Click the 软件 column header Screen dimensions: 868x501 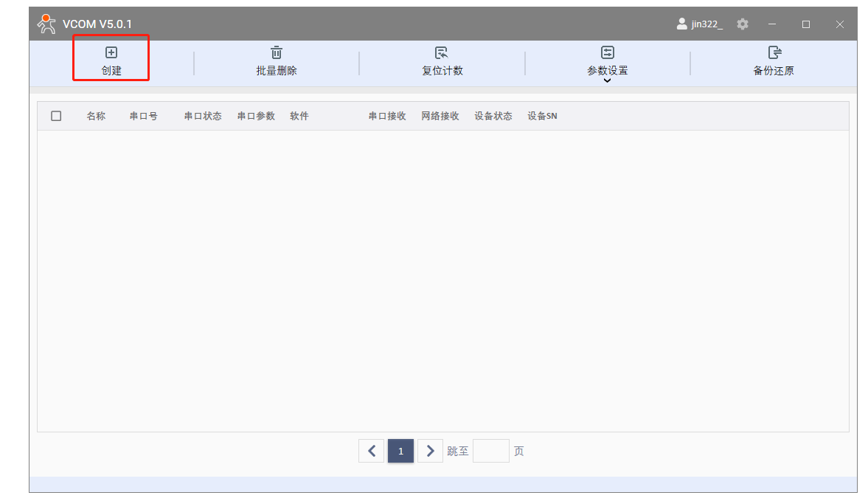[299, 116]
